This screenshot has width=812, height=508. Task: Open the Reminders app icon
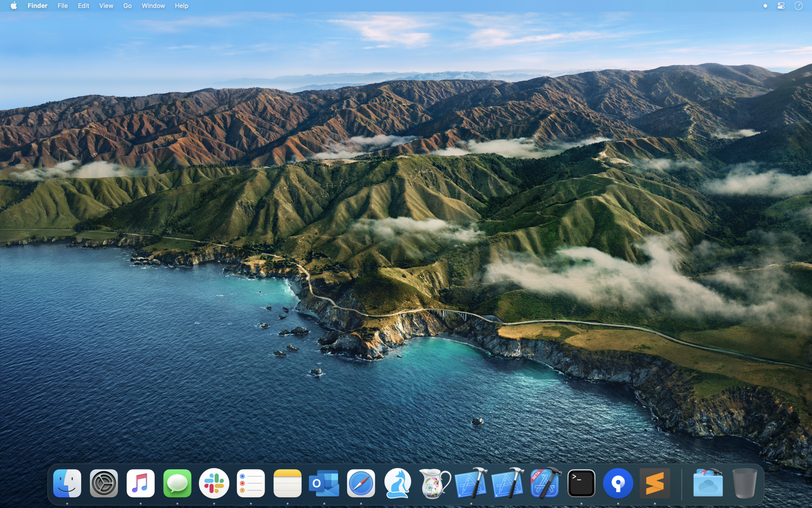pyautogui.click(x=251, y=484)
